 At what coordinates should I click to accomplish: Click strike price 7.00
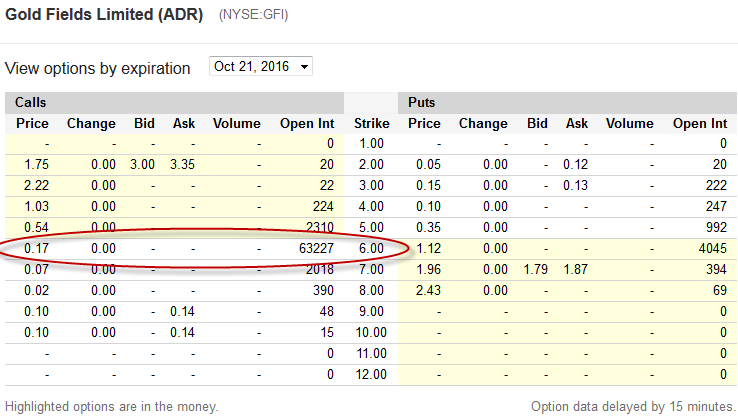(371, 269)
